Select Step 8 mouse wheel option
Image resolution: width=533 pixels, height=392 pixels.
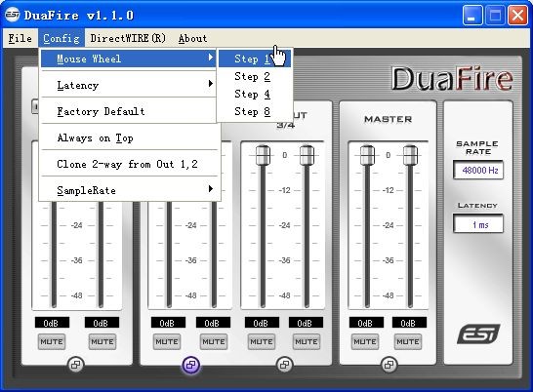pos(254,111)
